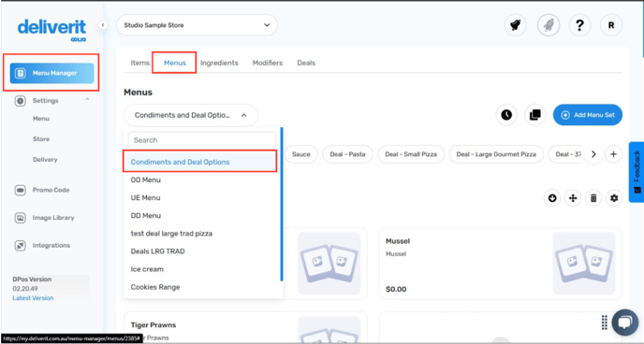Switch to the Items tab
Image resolution: width=644 pixels, height=344 pixels.
pos(139,63)
